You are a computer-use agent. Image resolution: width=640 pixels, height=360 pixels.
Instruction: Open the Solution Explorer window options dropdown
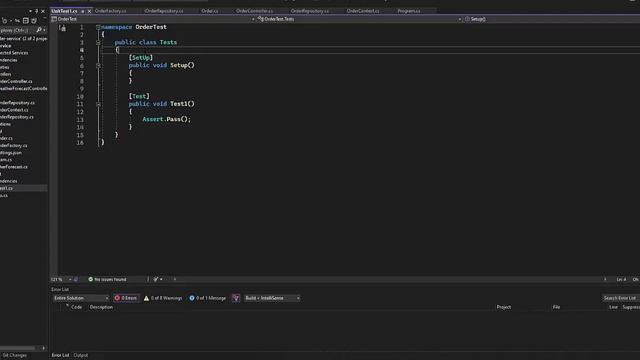click(30, 11)
